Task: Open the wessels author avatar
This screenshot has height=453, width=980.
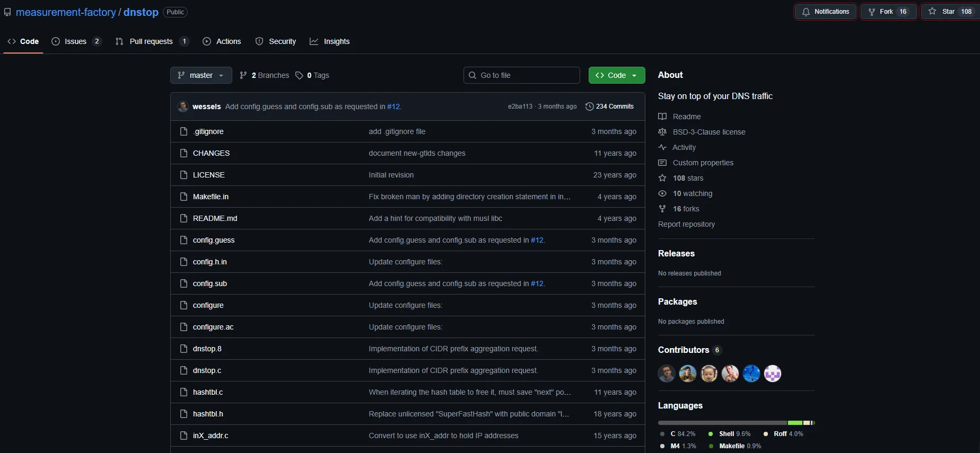Action: pyautogui.click(x=183, y=106)
